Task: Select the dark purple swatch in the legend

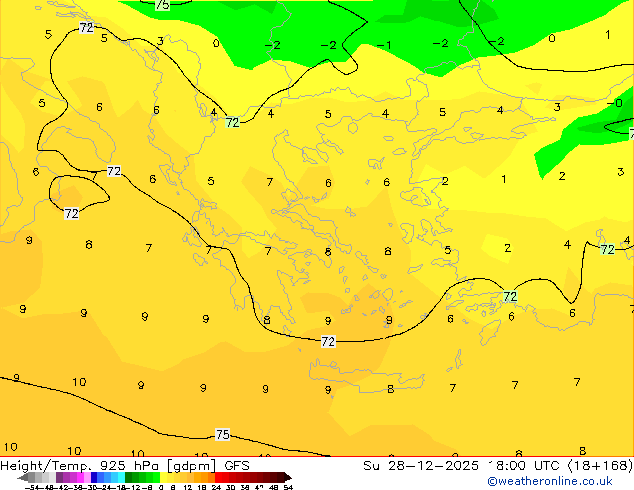Action: [59, 477]
